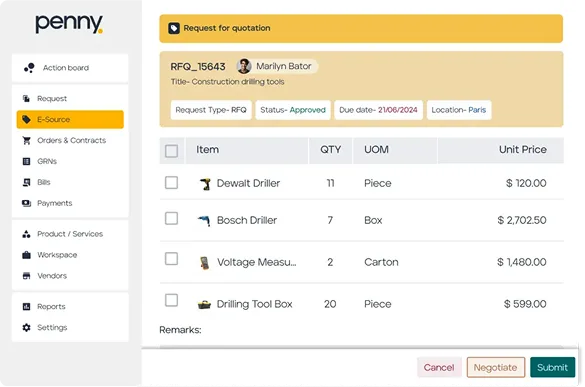The height and width of the screenshot is (387, 585).
Task: Click the Settings gear icon
Action: [26, 327]
